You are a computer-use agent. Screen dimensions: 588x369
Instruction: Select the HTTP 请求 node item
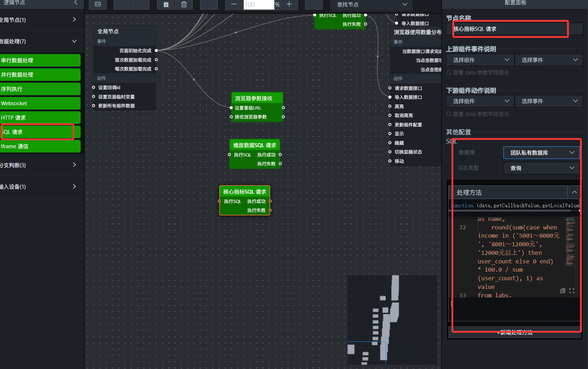pyautogui.click(x=40, y=117)
